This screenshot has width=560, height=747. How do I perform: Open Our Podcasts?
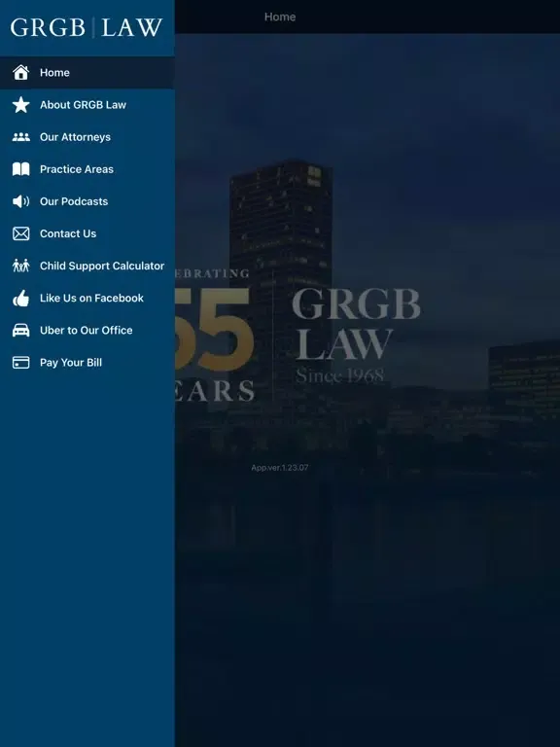(x=87, y=201)
